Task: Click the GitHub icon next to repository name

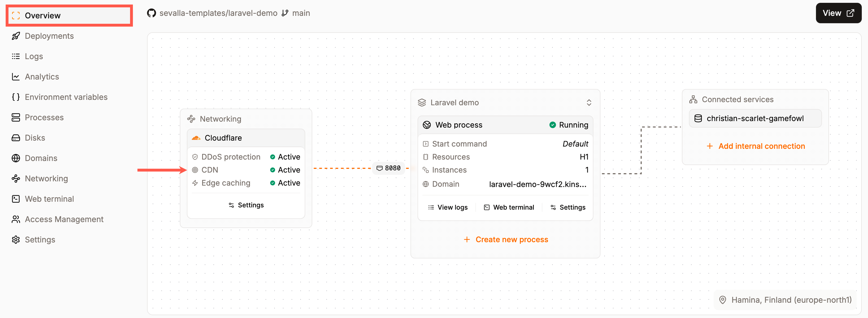Action: pyautogui.click(x=151, y=13)
